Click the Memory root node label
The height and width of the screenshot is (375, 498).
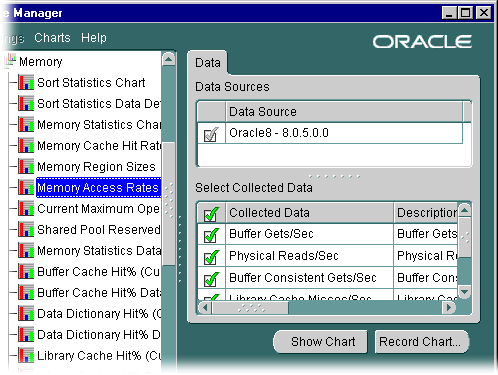click(x=41, y=62)
